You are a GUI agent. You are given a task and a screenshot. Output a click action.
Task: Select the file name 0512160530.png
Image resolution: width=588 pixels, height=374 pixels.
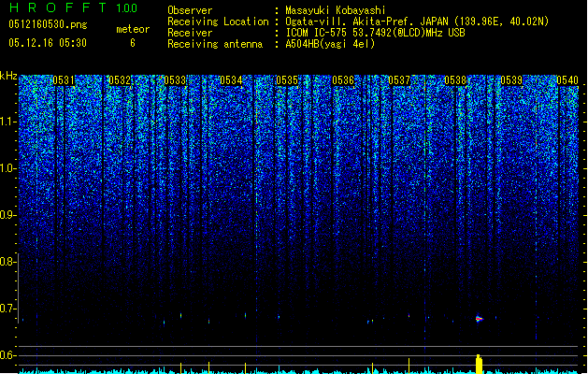(48, 24)
